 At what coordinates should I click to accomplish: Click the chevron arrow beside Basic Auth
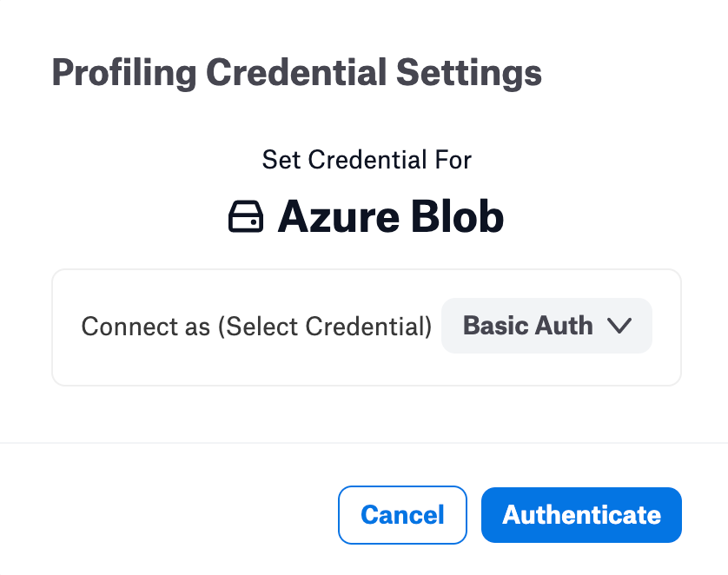click(619, 326)
